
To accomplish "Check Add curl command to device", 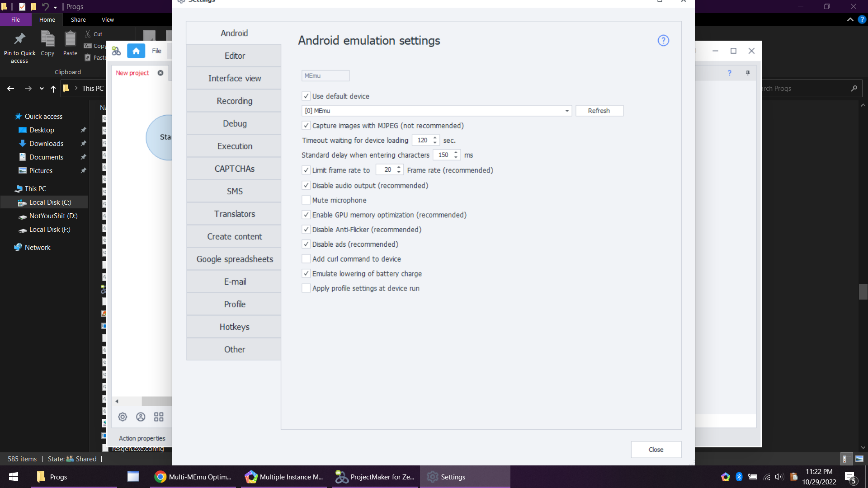I will coord(306,259).
